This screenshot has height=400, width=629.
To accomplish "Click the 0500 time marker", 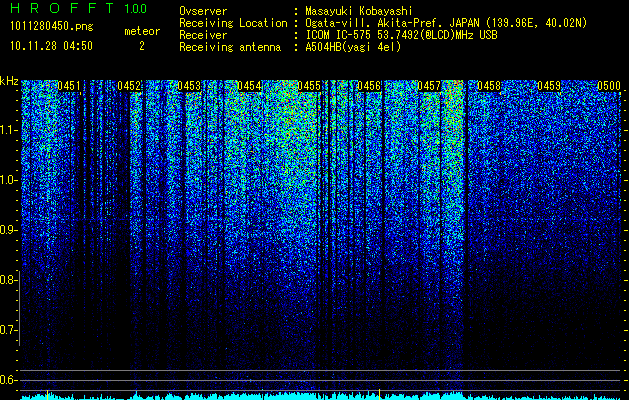I will [x=609, y=86].
